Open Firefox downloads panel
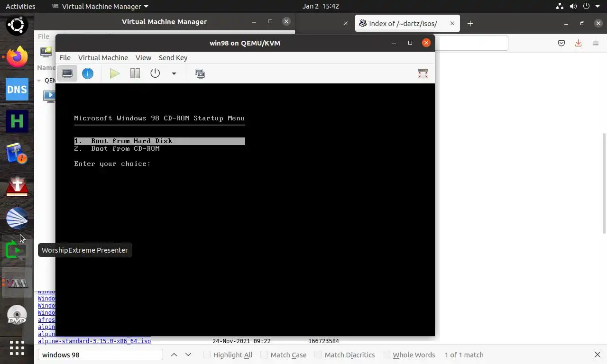Screen dimensions: 607x364 coord(579,43)
